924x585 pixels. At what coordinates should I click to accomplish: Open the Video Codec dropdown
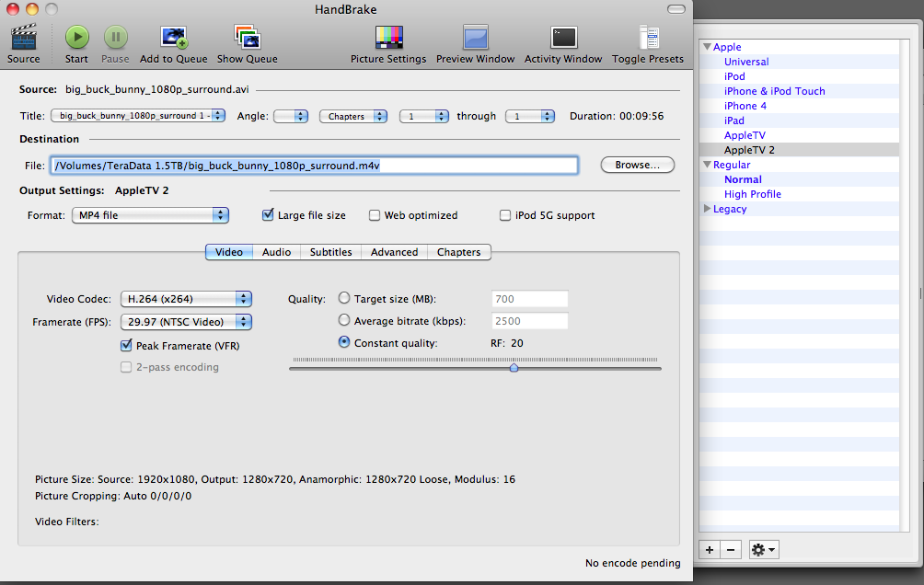[x=186, y=299]
